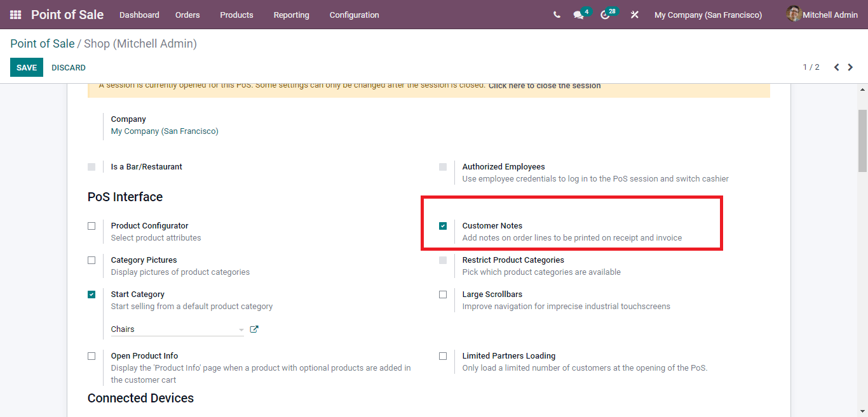Uncheck the Start Category checkbox
Viewport: 868px width, 417px height.
tap(92, 295)
